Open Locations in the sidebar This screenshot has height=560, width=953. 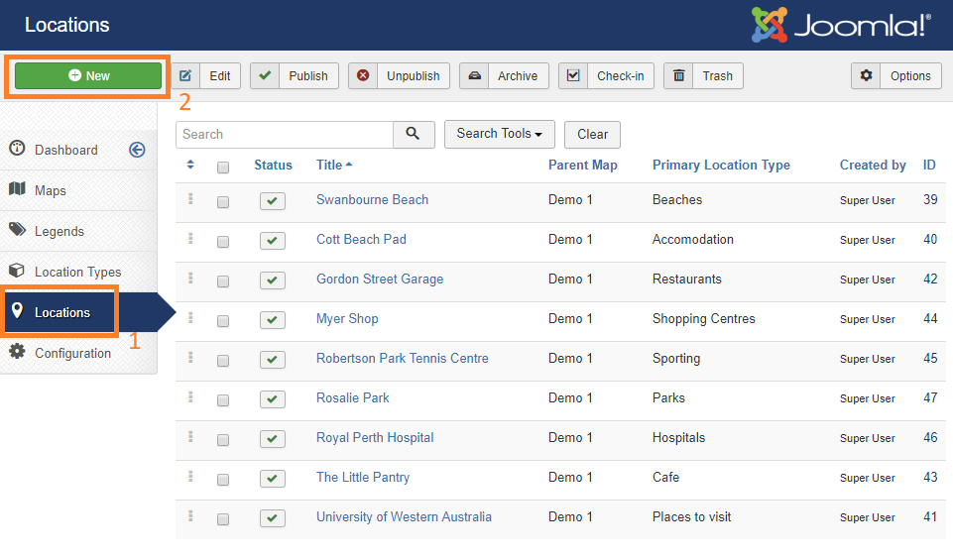pos(62,313)
